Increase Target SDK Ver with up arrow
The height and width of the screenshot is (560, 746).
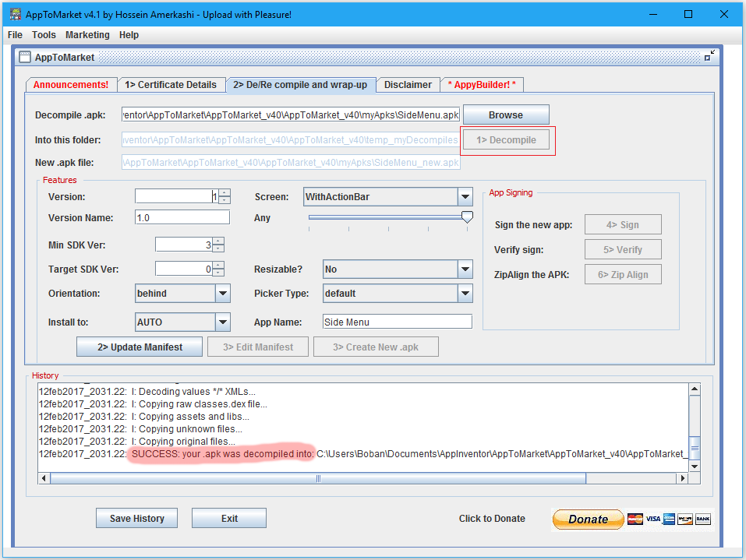[218, 266]
